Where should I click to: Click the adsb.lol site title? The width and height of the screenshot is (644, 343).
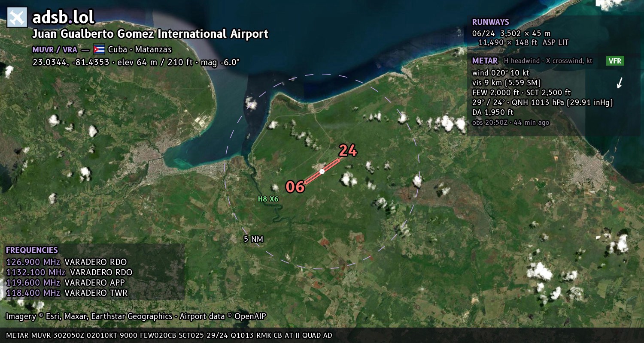point(64,17)
